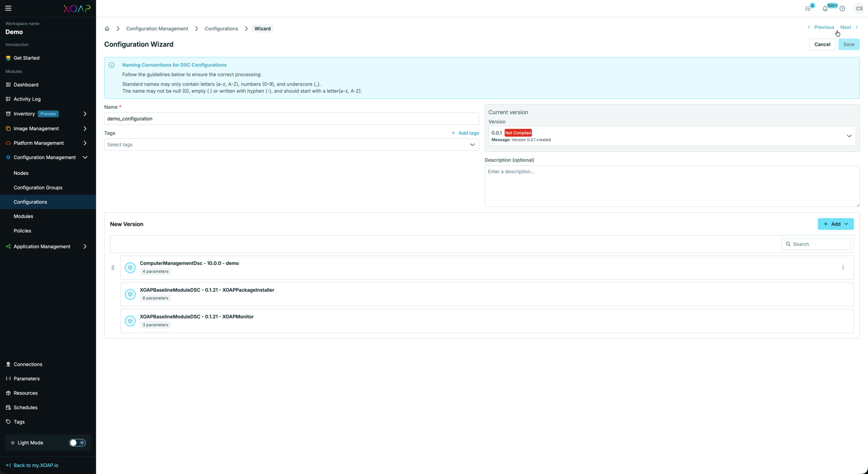Click the home breadcrumb icon
The height and width of the screenshot is (474, 868).
coord(107,28)
